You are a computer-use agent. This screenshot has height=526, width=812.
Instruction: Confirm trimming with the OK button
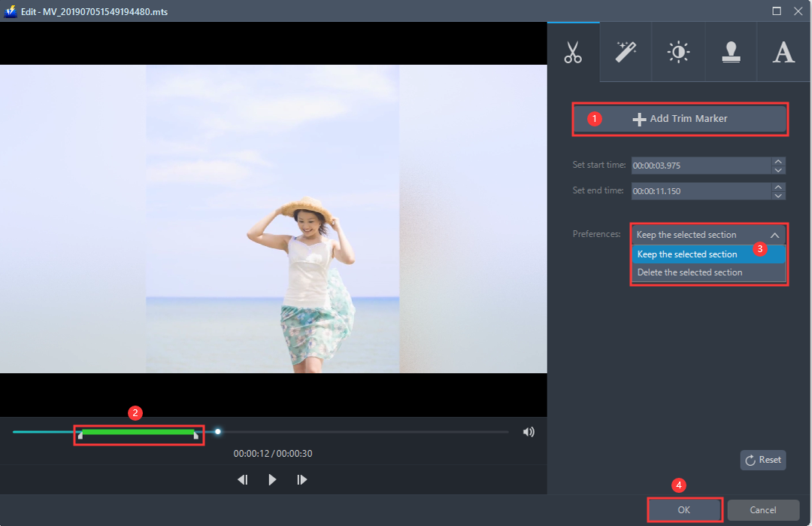click(x=683, y=509)
